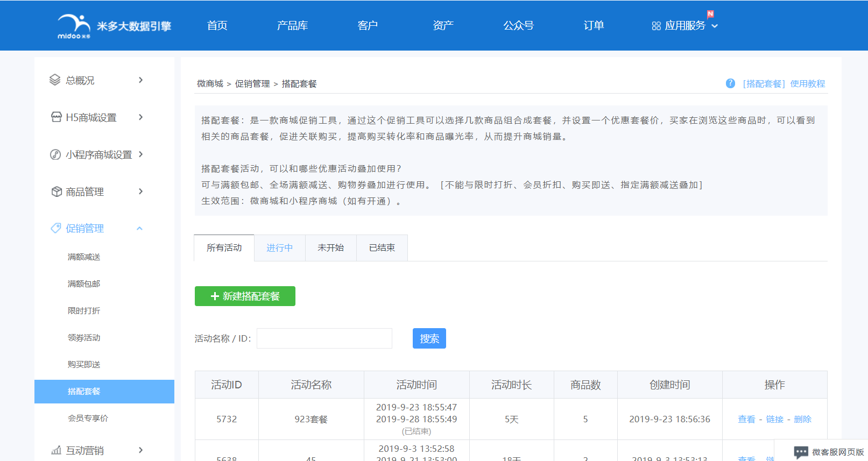Image resolution: width=868 pixels, height=461 pixels.
Task: Click 促销管理 in the breadcrumb
Action: (252, 83)
